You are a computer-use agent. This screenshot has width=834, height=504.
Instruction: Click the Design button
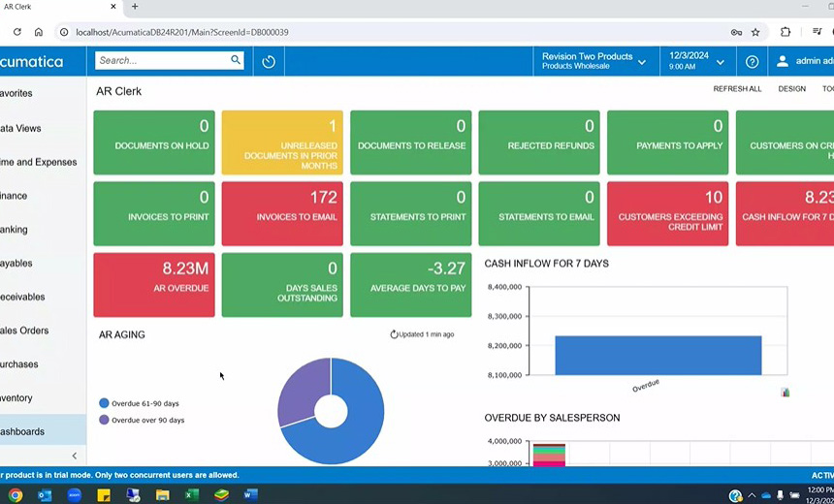791,89
